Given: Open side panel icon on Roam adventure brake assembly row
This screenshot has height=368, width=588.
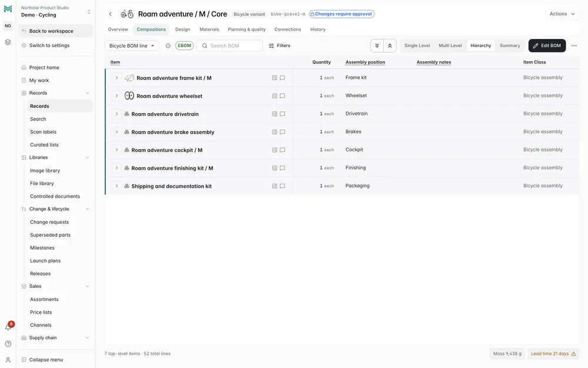Looking at the screenshot, I should pyautogui.click(x=275, y=132).
